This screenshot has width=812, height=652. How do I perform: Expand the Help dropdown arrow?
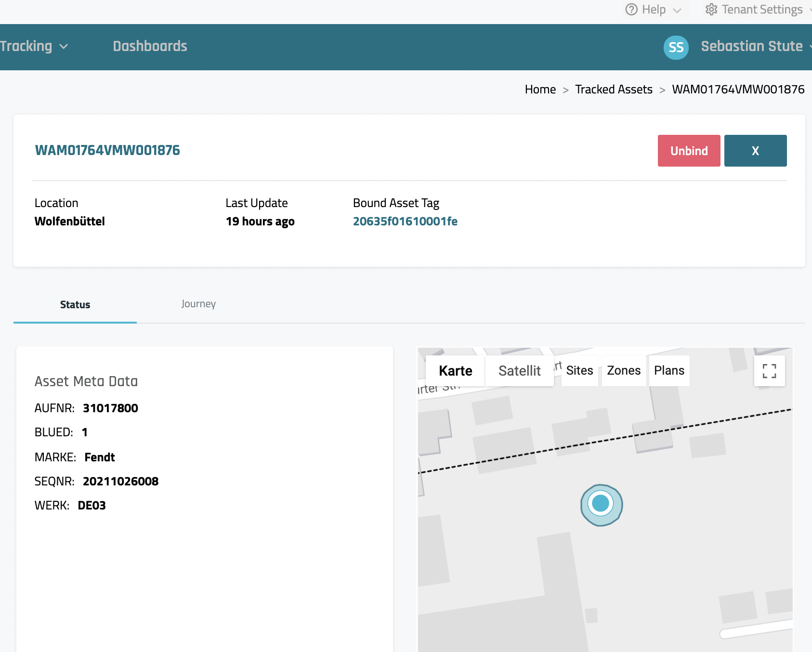(x=677, y=11)
